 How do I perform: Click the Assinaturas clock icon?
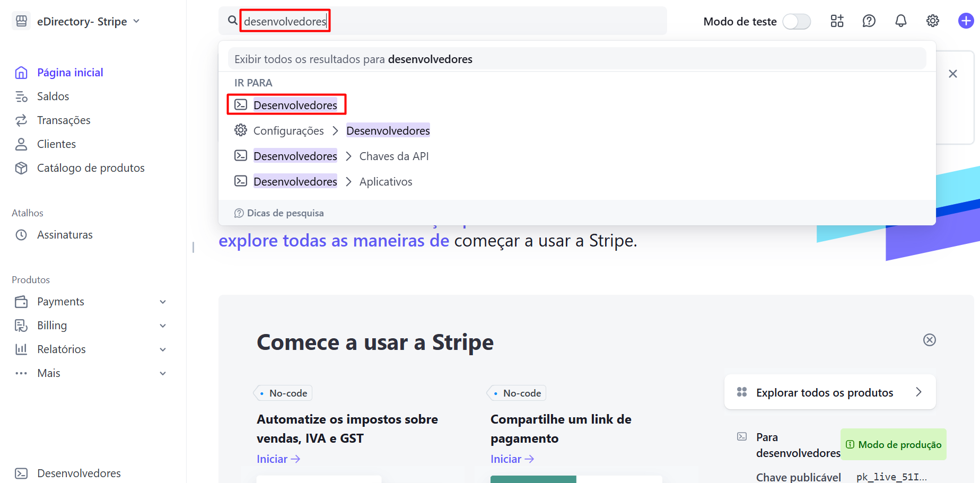[x=21, y=235]
